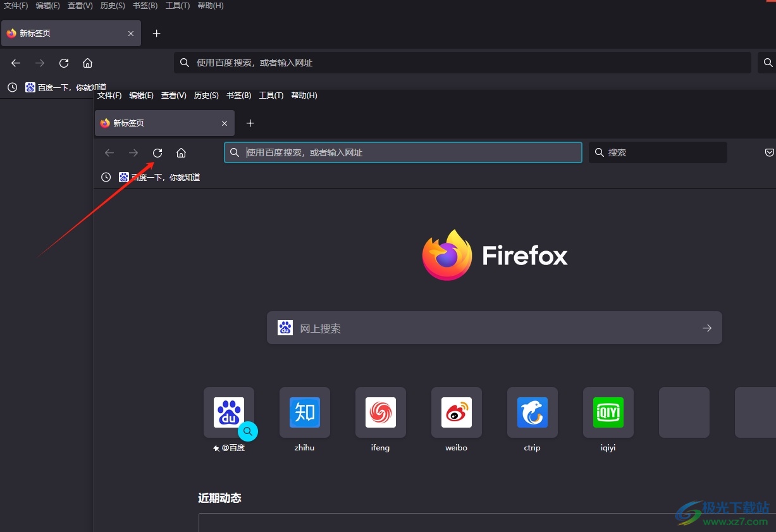This screenshot has width=776, height=532.
Task: Open weibo shortcut tile
Action: (457, 412)
